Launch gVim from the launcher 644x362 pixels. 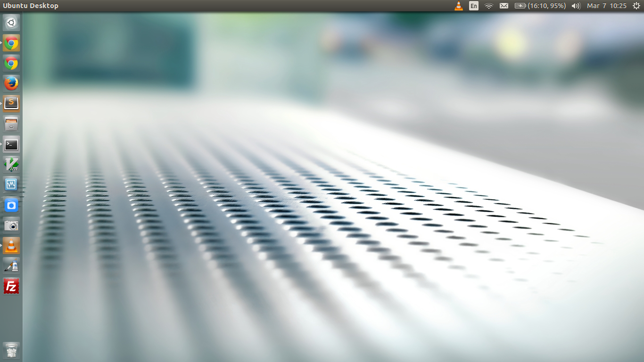pos(11,165)
